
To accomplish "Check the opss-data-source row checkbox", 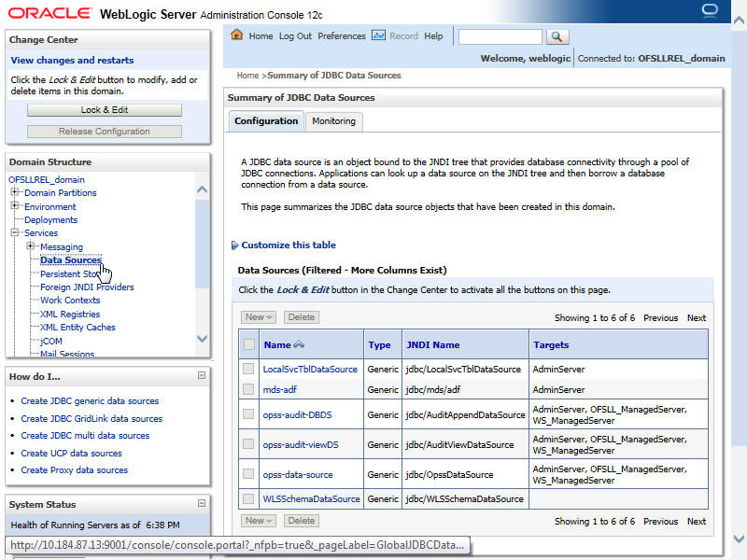I will pyautogui.click(x=248, y=474).
